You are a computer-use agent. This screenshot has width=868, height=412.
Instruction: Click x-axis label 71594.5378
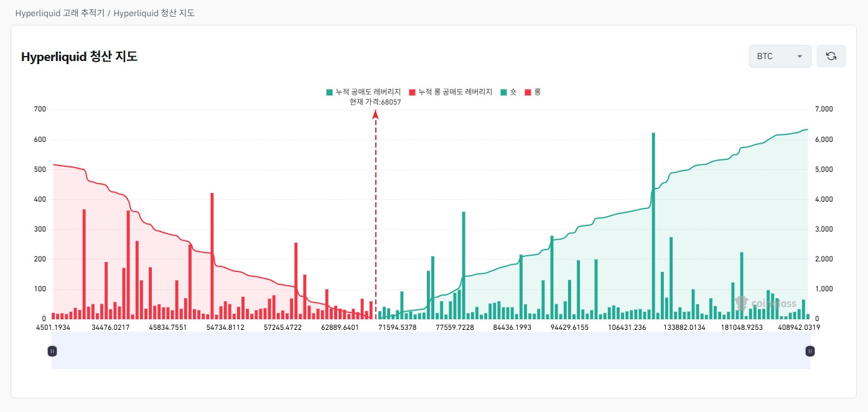pyautogui.click(x=397, y=327)
